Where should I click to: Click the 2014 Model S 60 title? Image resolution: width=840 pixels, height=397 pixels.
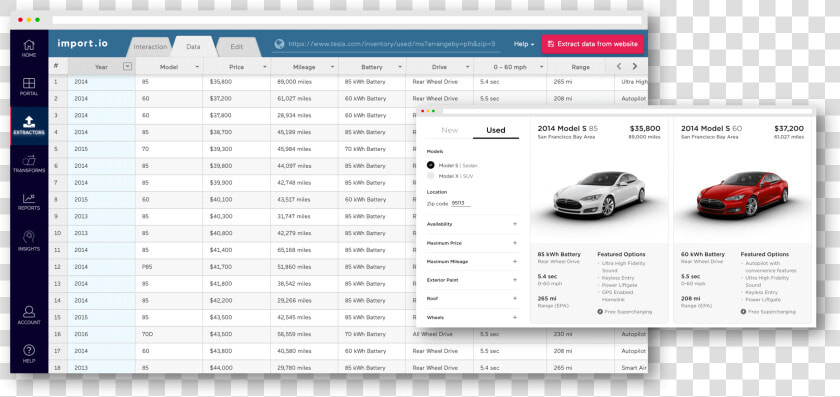coord(711,129)
